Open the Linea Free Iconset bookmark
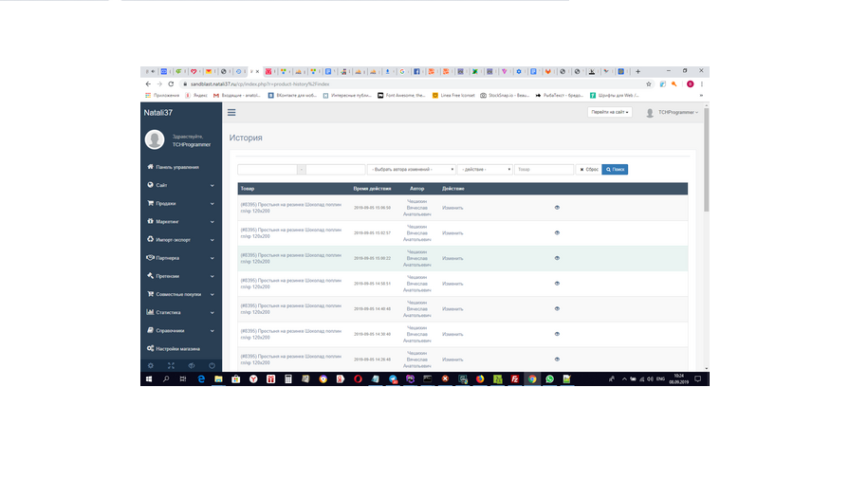Viewport: 868px width, 480px height. tap(453, 95)
